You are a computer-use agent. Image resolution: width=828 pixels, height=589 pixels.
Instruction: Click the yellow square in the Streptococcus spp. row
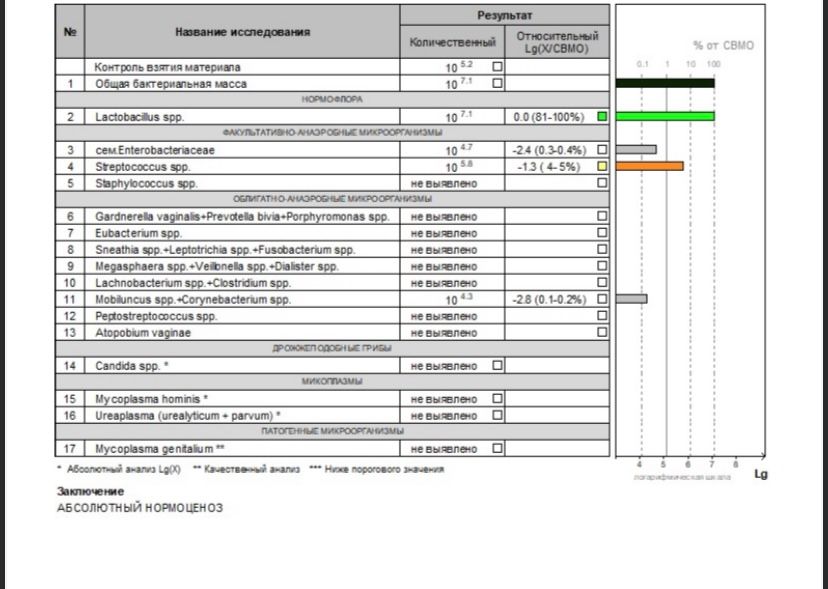click(x=602, y=166)
